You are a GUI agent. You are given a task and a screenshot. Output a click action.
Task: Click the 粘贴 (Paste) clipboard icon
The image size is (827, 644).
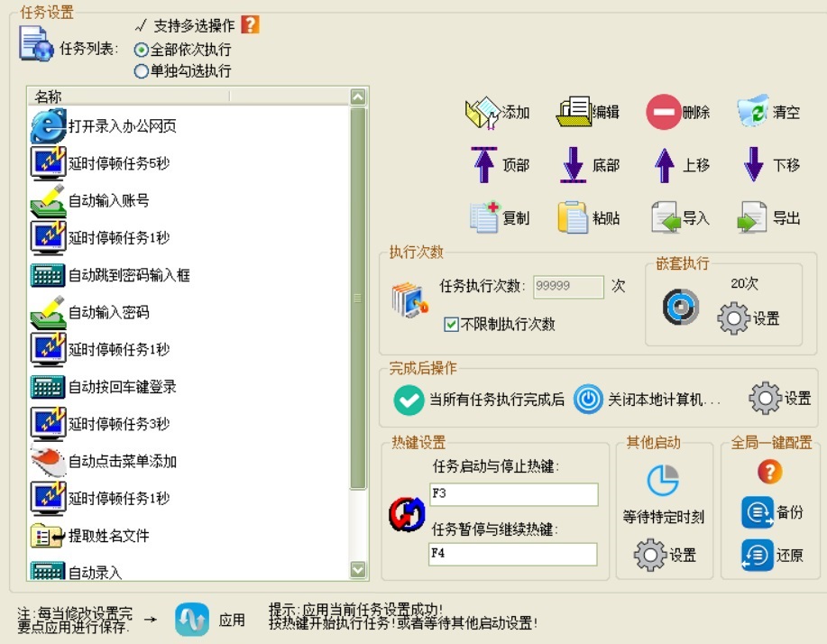[x=573, y=218]
